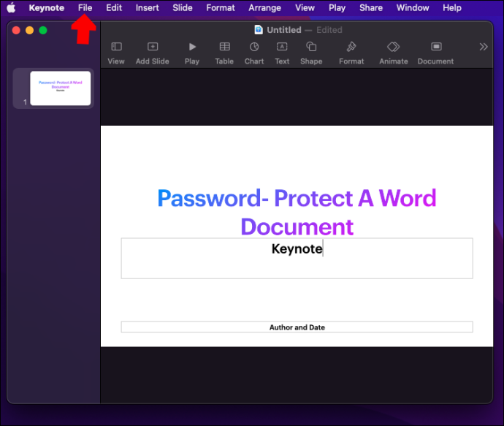This screenshot has height=426, width=504.
Task: Open the View toolbar menu
Action: pos(116,53)
